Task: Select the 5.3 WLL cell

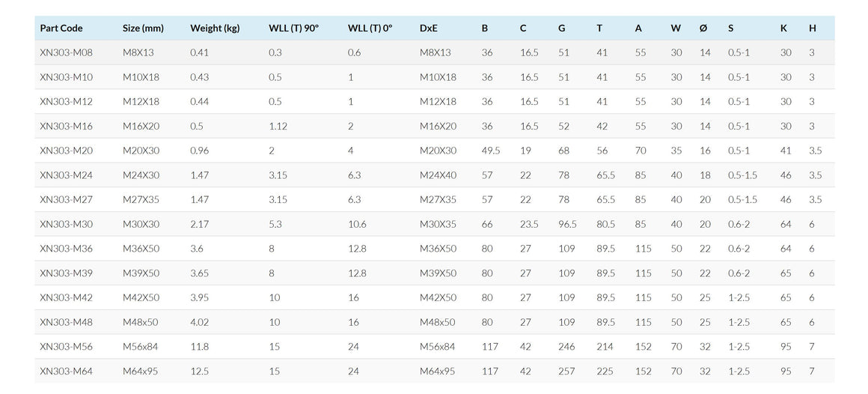Action: (x=275, y=224)
